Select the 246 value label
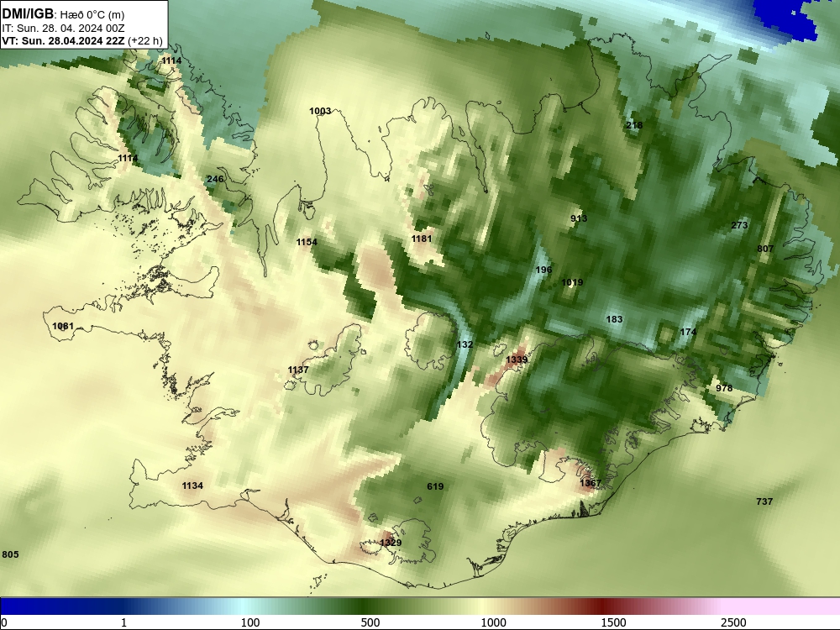Viewport: 840px width, 630px height. click(x=215, y=179)
